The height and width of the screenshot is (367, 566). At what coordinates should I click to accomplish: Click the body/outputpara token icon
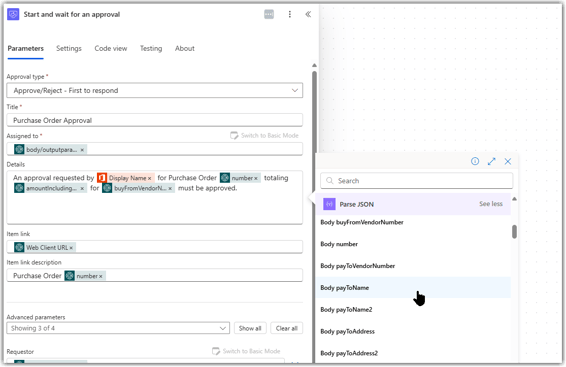click(19, 149)
